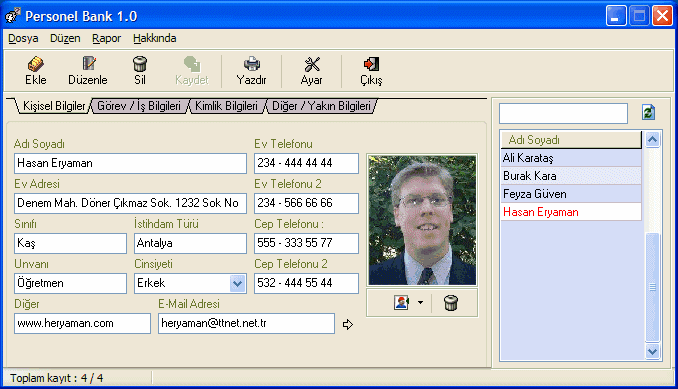Click the greyed Kaydet save icon
678x389 pixels.
[x=192, y=64]
